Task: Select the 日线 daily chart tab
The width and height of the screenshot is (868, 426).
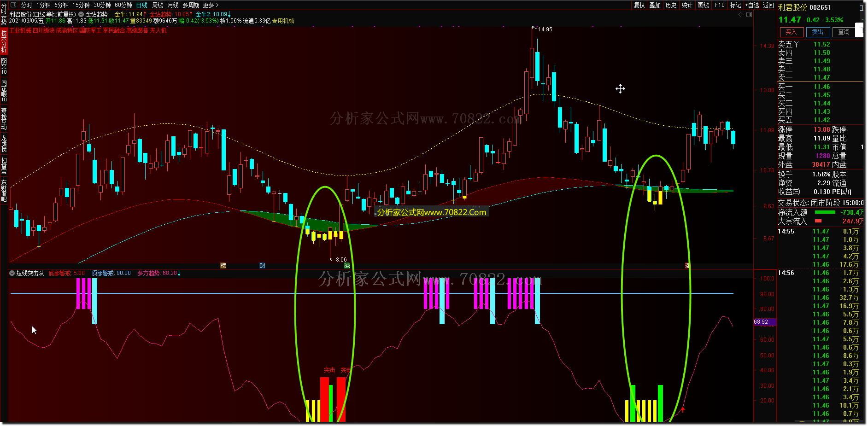Action: [x=142, y=5]
